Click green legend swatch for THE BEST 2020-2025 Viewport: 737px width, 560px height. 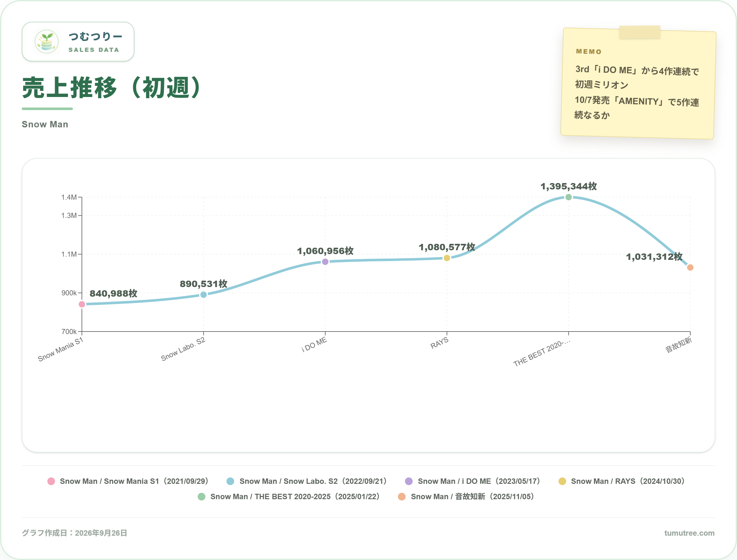click(x=202, y=497)
